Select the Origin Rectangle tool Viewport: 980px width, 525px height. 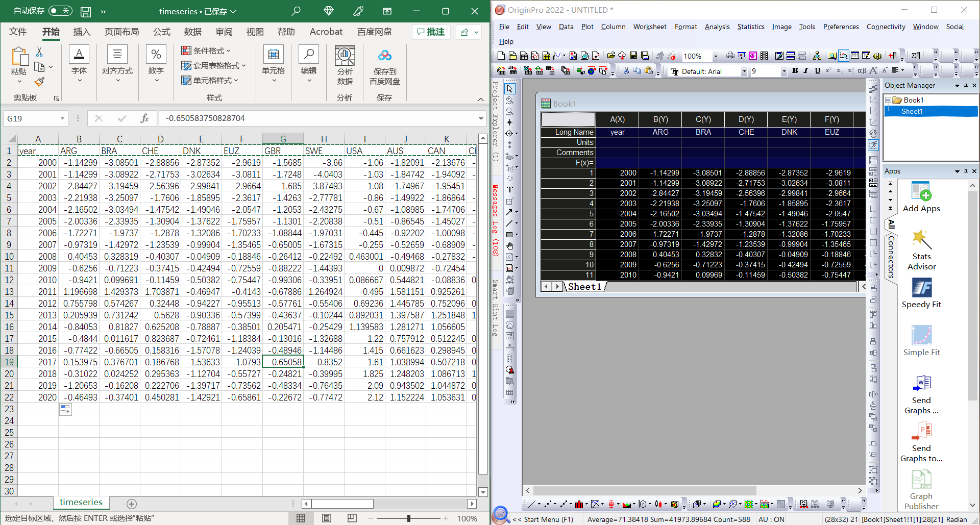pos(509,235)
